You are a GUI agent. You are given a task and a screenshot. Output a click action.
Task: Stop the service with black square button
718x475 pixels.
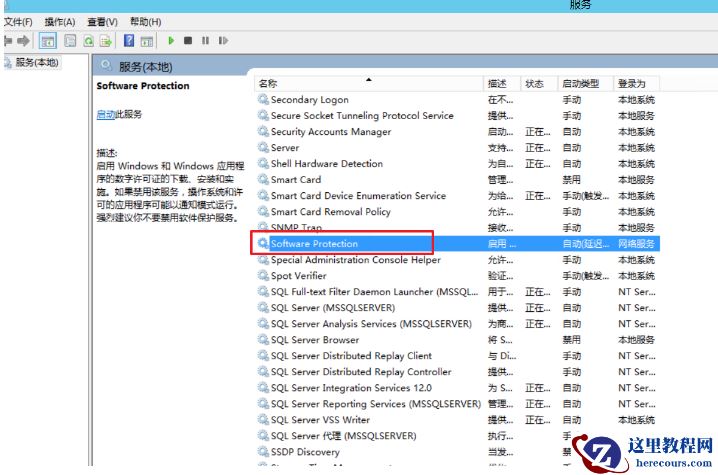click(x=188, y=41)
